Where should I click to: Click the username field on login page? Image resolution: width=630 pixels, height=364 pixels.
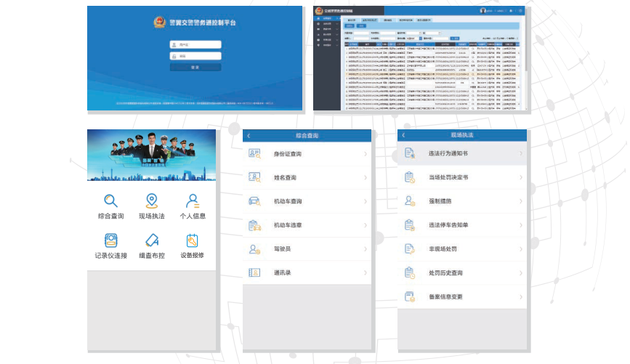195,44
